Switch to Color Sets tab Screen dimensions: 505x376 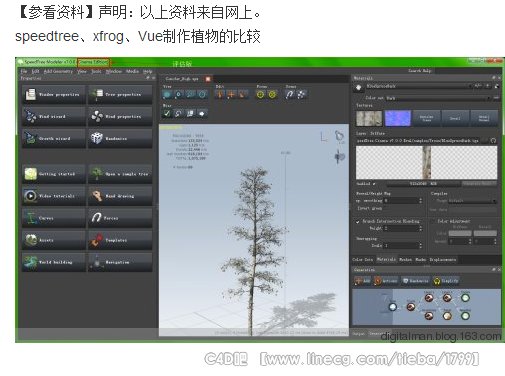coord(363,259)
